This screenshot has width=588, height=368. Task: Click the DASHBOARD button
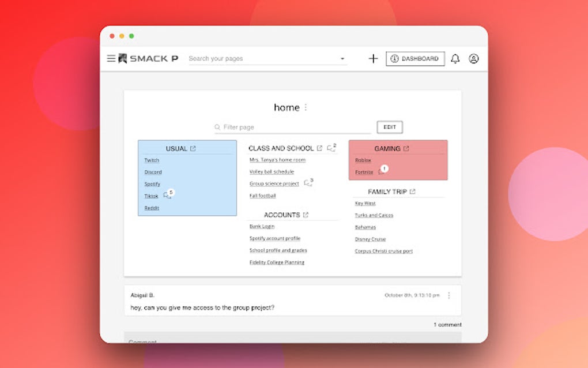pyautogui.click(x=415, y=58)
